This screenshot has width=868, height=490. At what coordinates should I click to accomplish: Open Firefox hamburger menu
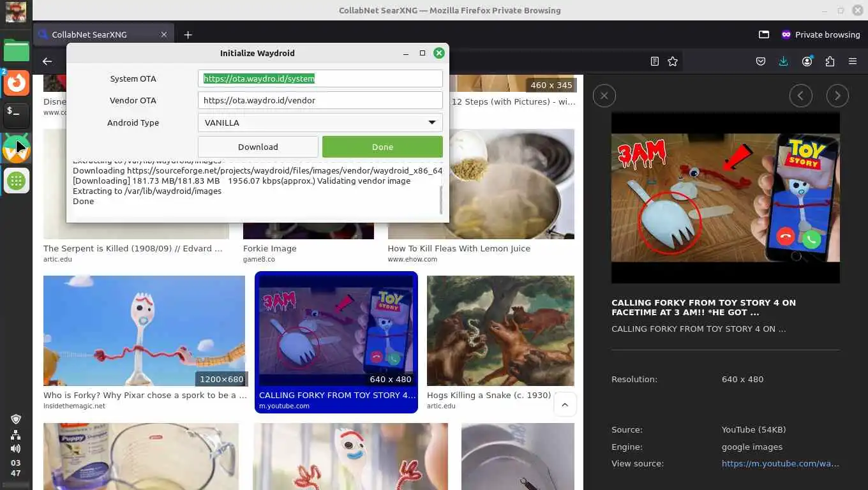pyautogui.click(x=853, y=61)
